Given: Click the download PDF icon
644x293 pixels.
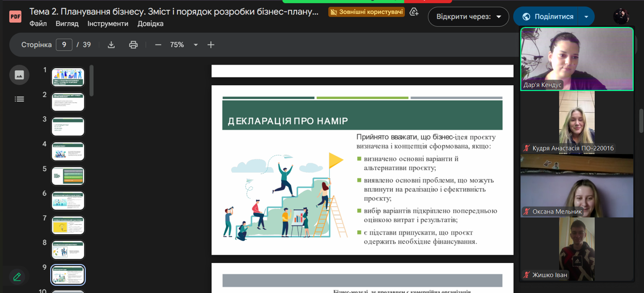Looking at the screenshot, I should [111, 45].
